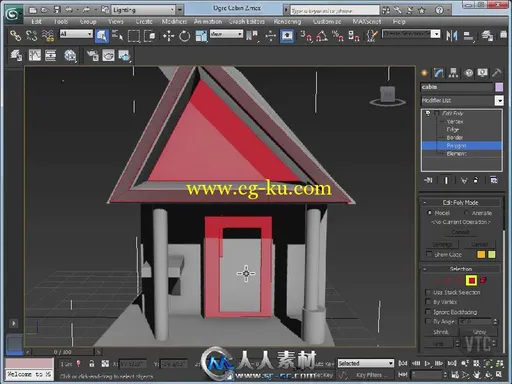Viewport: 512px width, 384px height.
Task: Enable the By Vertex checkbox
Action: tap(428, 302)
